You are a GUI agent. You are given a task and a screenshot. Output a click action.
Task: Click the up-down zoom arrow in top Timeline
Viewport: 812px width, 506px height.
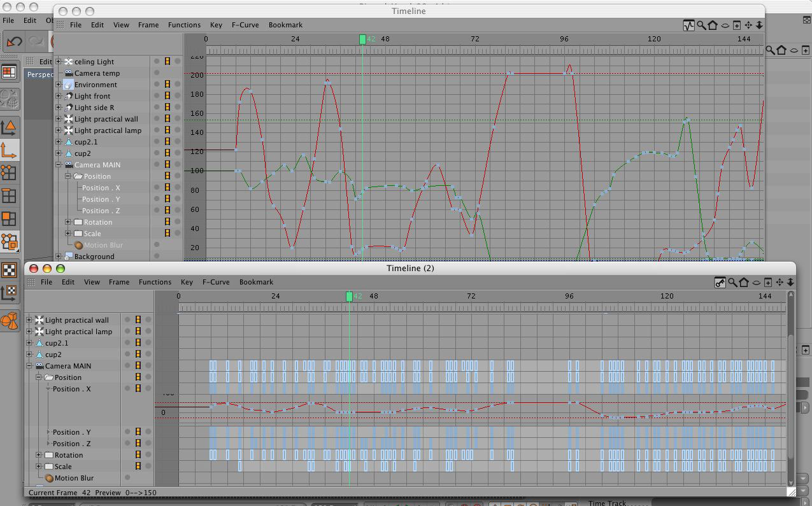coord(759,25)
